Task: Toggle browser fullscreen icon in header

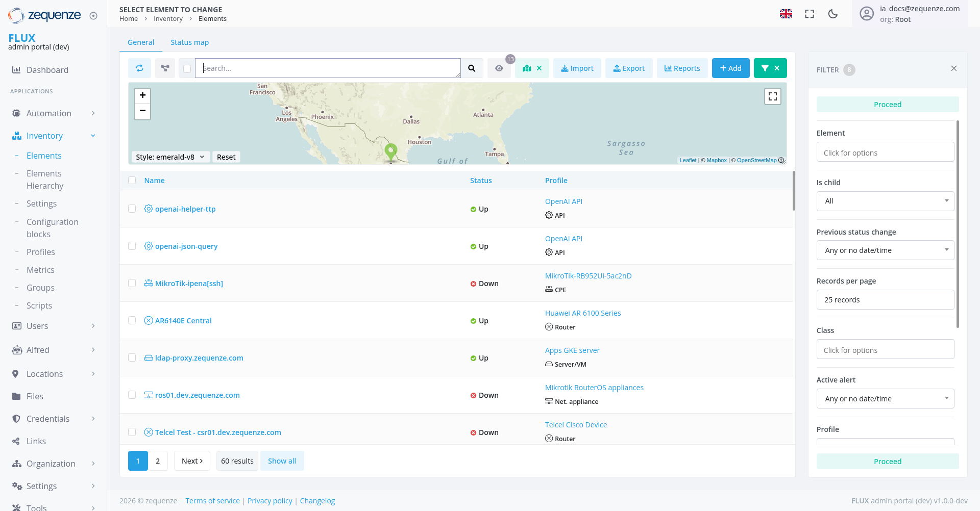Action: click(810, 14)
